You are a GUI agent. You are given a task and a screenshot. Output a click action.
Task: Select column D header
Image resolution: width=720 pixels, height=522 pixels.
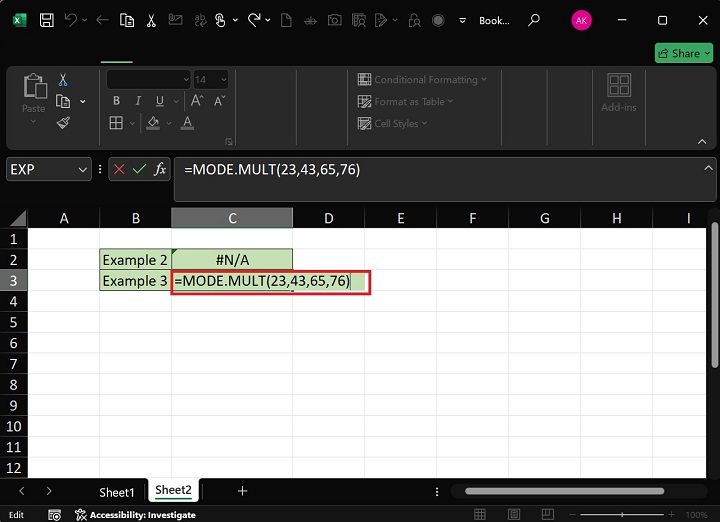point(328,219)
